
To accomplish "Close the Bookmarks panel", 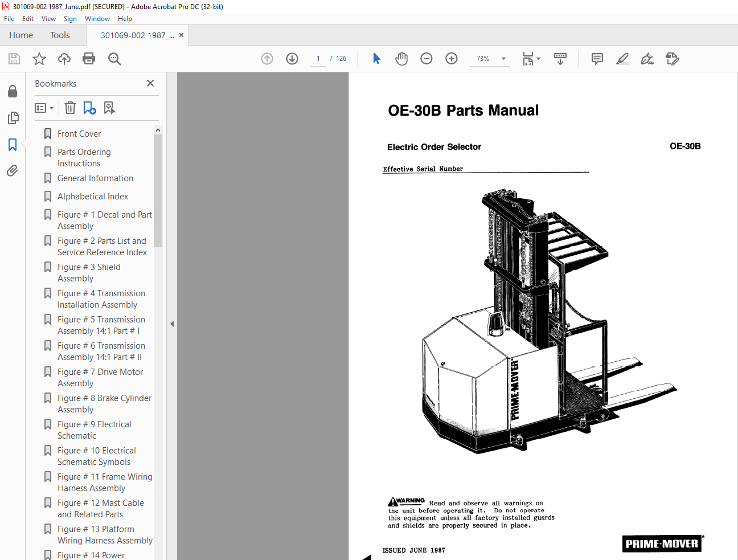I will point(150,83).
